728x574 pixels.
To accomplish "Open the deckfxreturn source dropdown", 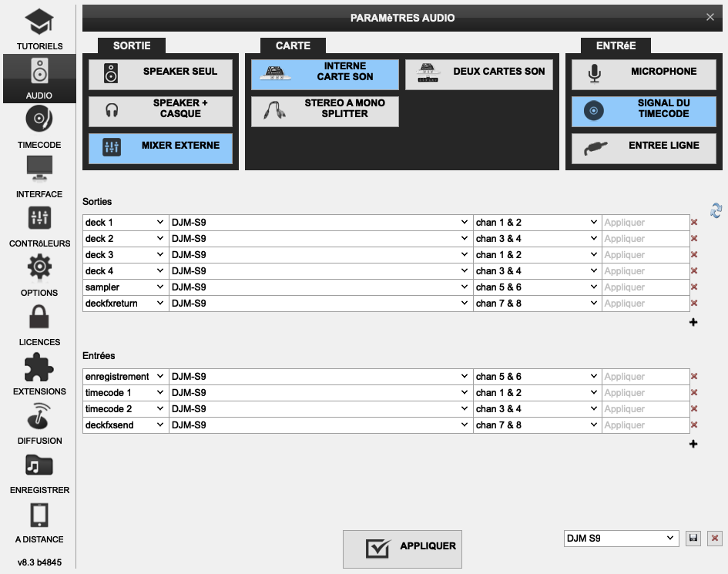I will (126, 304).
